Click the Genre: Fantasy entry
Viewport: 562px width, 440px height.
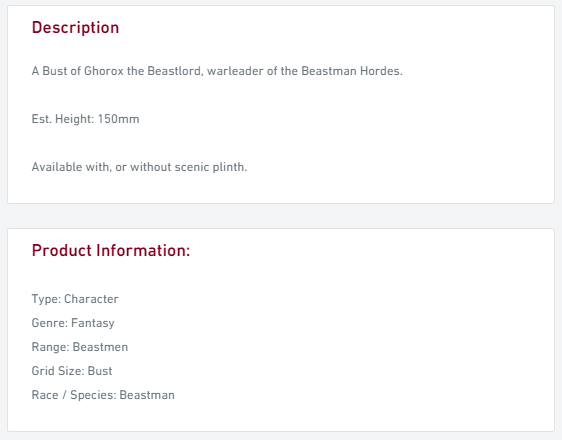click(73, 323)
